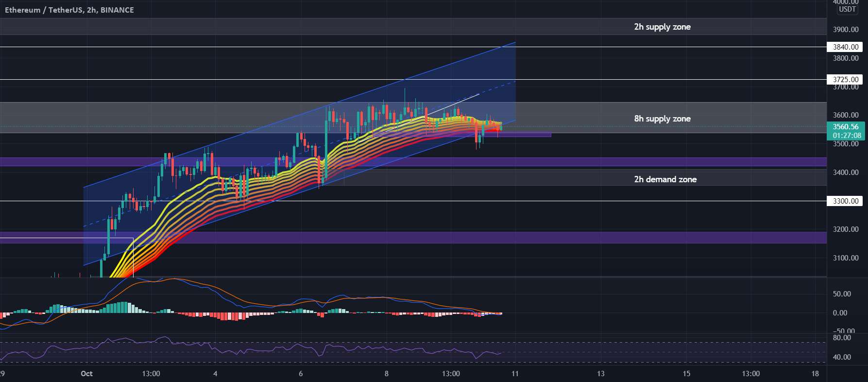Click the 3200.00 price axis value
The image size is (868, 382).
pos(846,229)
